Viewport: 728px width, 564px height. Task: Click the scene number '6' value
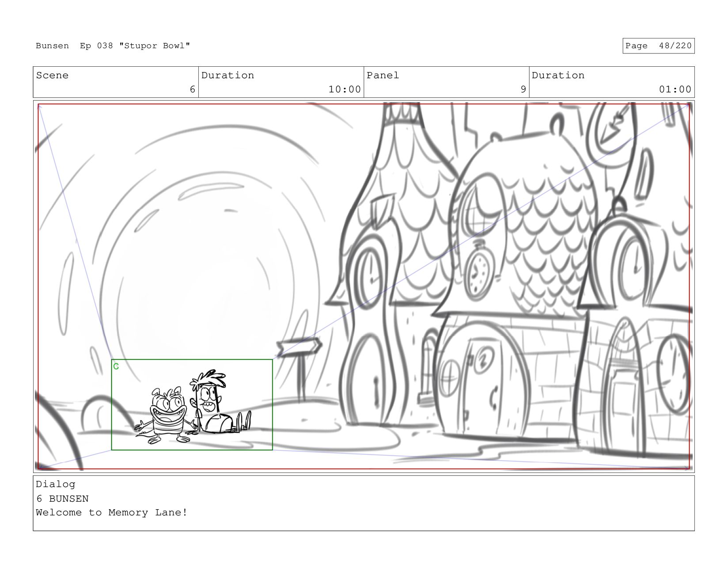coord(192,89)
